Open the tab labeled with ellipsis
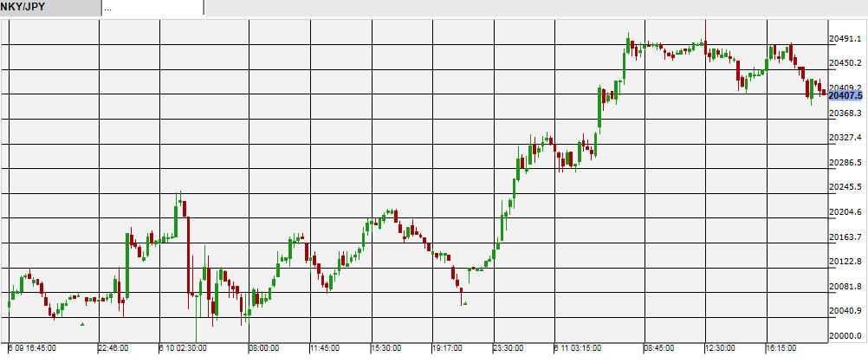 152,7
